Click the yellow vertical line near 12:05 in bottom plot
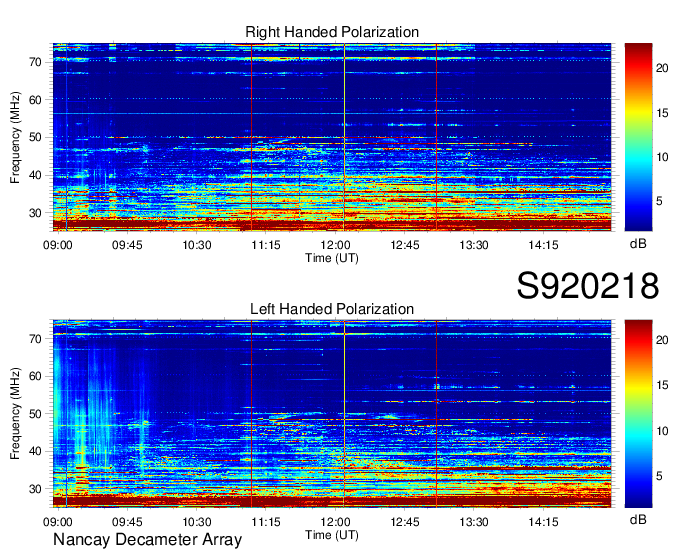Viewport: 680px width, 552px height. coord(344,414)
